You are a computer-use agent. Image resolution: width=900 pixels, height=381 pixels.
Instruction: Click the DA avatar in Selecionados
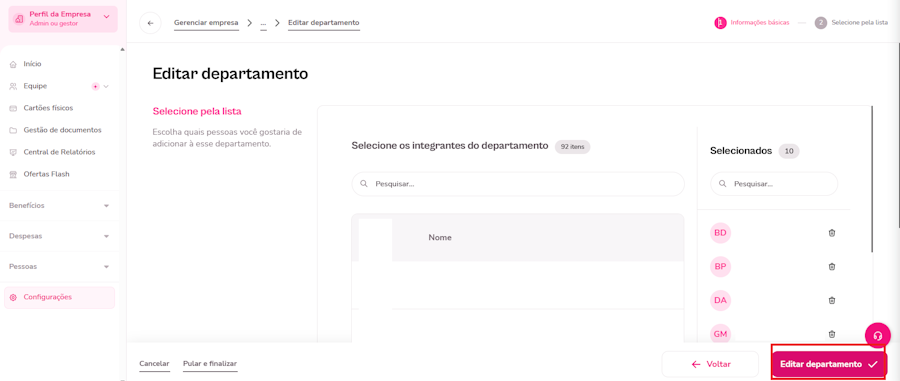[721, 300]
